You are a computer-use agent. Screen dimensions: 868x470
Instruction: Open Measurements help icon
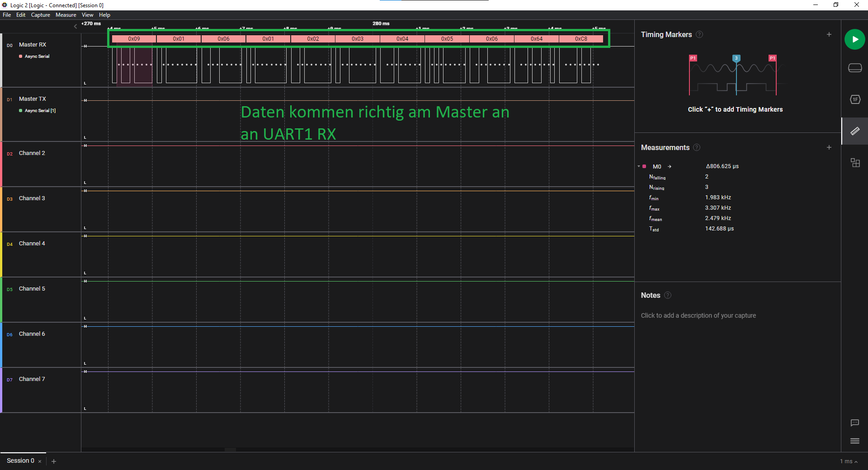point(697,147)
